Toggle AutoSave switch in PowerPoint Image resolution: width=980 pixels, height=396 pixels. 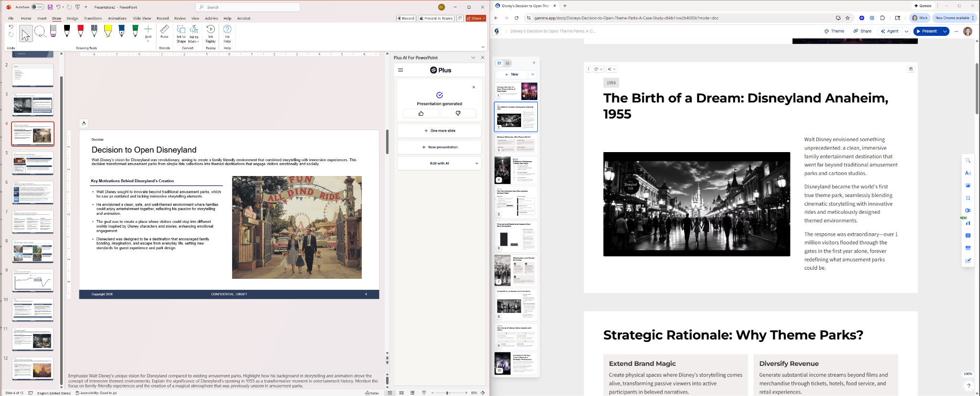(37, 7)
